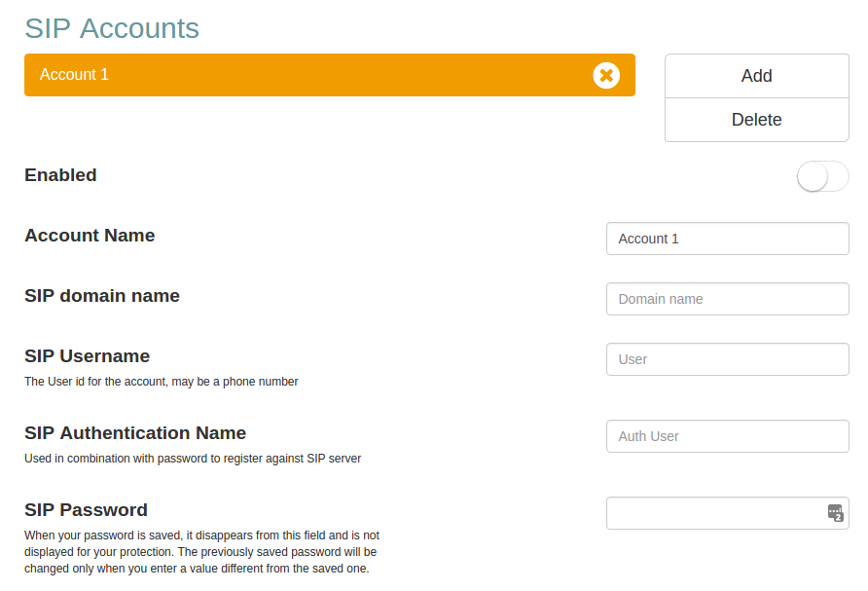This screenshot has height=591, width=868.
Task: Click into the SIP Username User field
Action: pyautogui.click(x=727, y=359)
